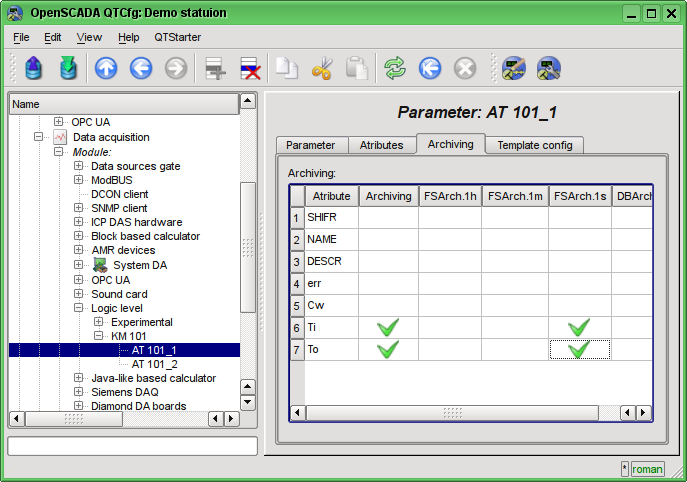The height and width of the screenshot is (482, 687).
Task: Navigate back with the left arrow icon
Action: 141,68
